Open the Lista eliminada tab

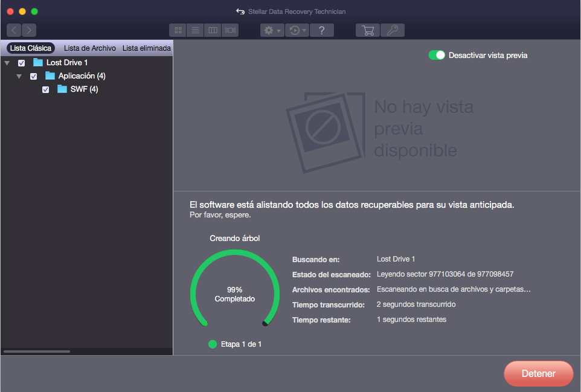[147, 48]
